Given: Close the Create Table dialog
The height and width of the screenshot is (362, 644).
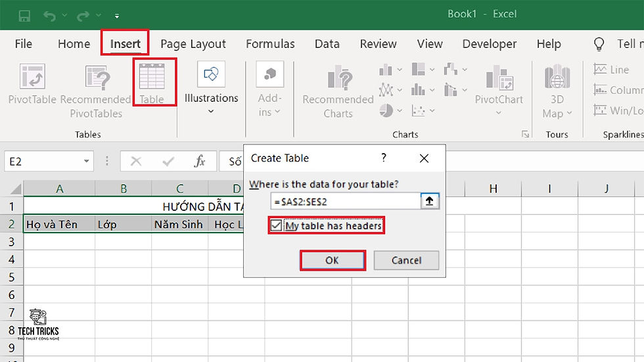Looking at the screenshot, I should point(425,158).
